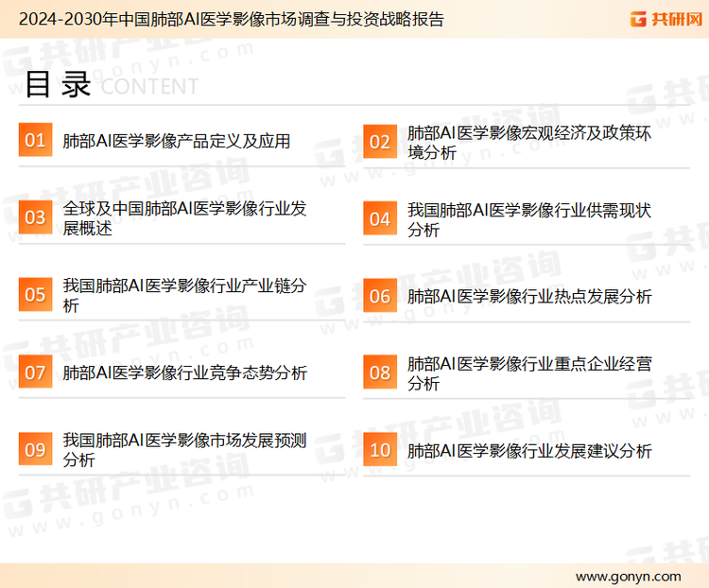The image size is (709, 588).
Task: Open chapter 肺部AI医学影像宏观经济及政策环境分析
Action: click(x=529, y=143)
